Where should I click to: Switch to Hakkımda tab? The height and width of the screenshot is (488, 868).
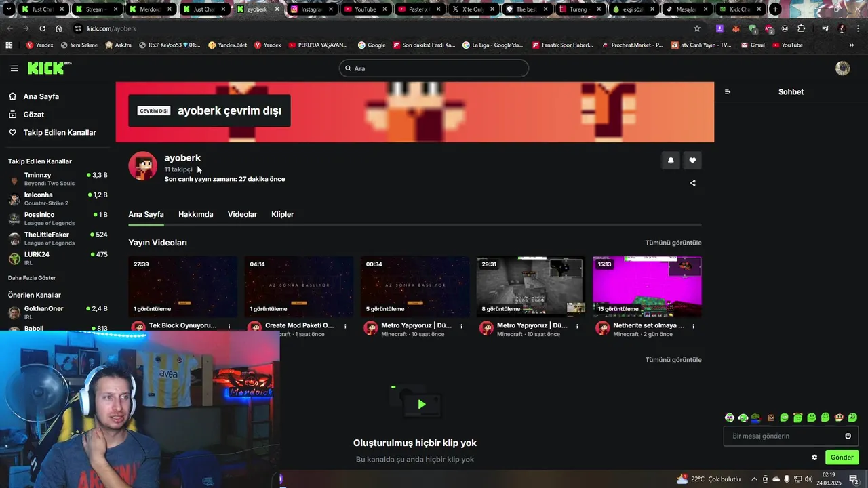click(195, 214)
